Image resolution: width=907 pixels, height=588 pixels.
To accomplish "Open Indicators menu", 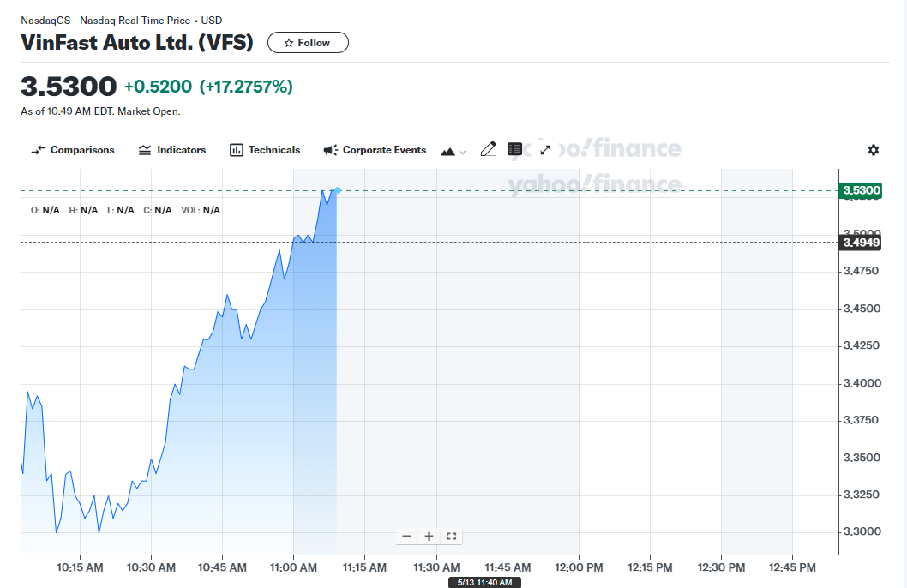I will tap(172, 150).
